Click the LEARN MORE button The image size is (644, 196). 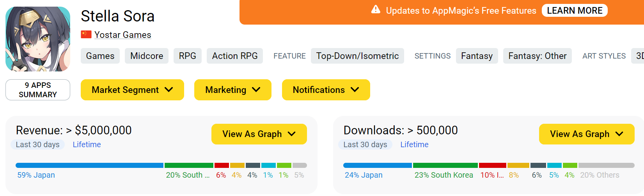[x=575, y=11]
